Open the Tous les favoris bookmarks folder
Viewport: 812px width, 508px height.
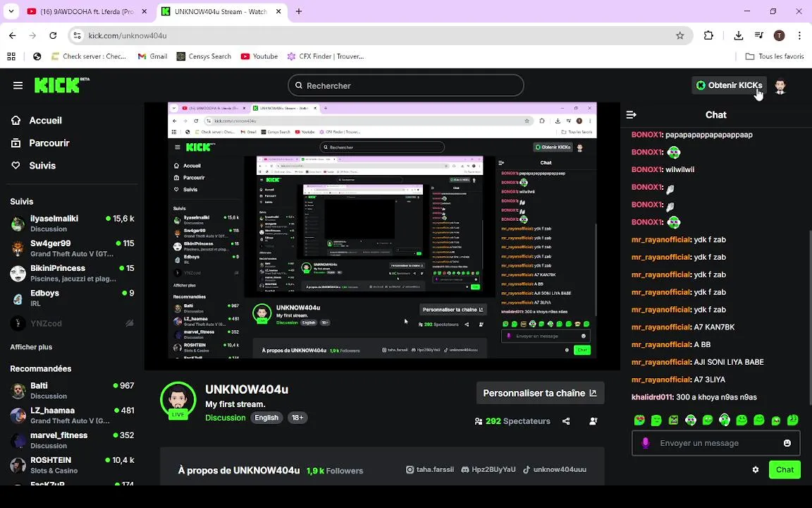tap(775, 56)
